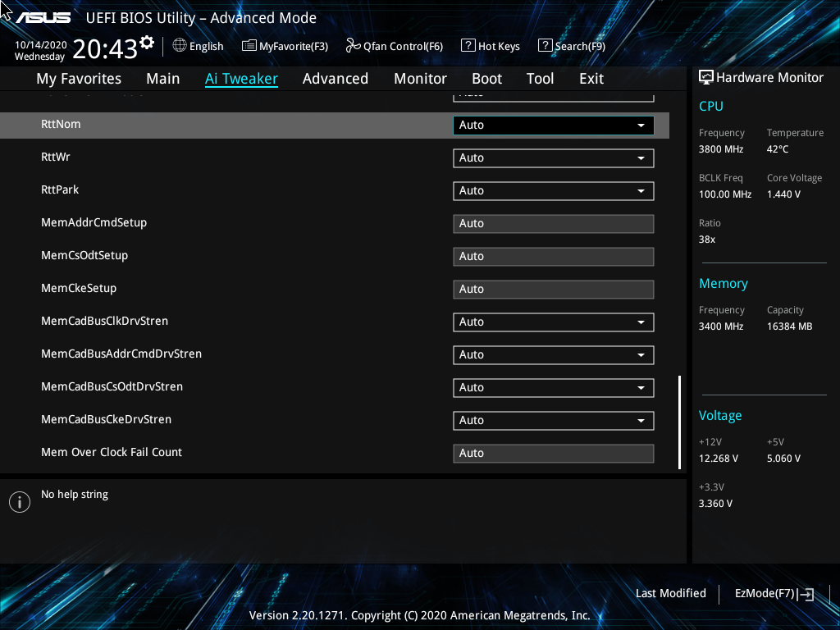Click Mem Over Clock Fail Count field
Screen dimensions: 840x630
(x=554, y=453)
